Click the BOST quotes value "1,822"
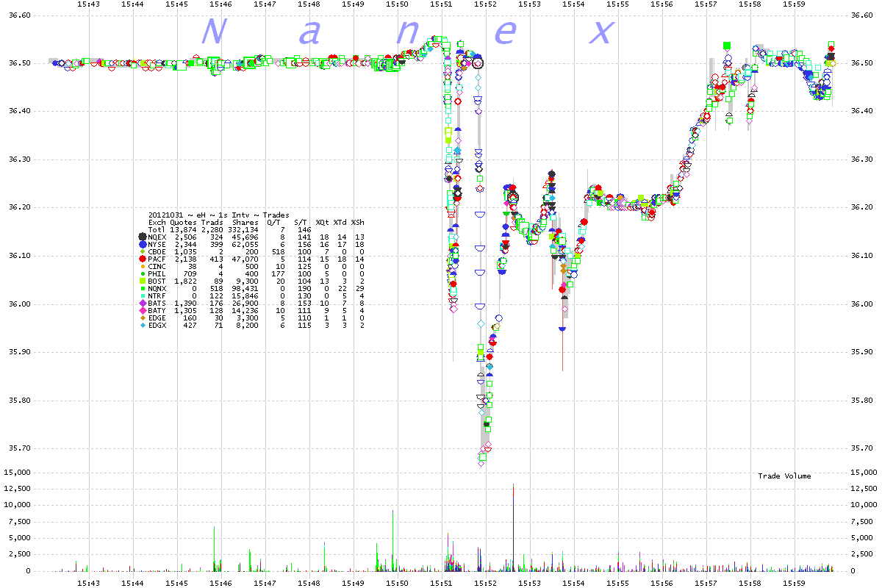The width and height of the screenshot is (882, 588). coord(186,281)
